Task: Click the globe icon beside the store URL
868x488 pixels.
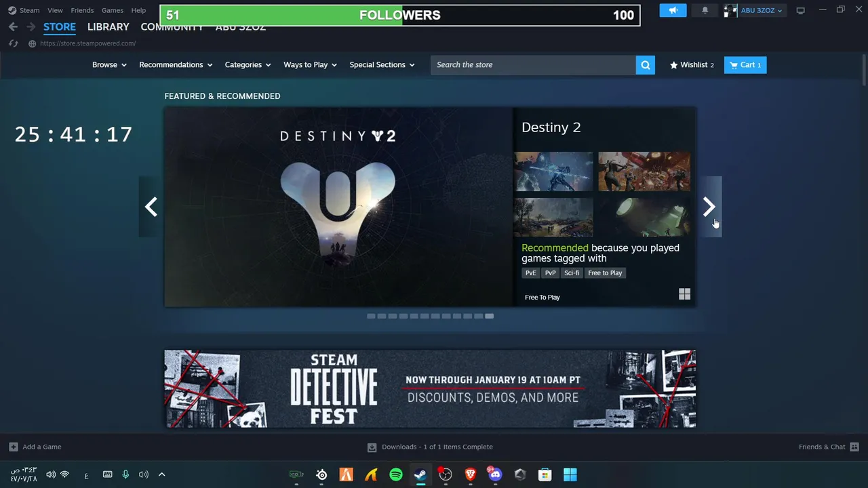Action: click(x=32, y=43)
